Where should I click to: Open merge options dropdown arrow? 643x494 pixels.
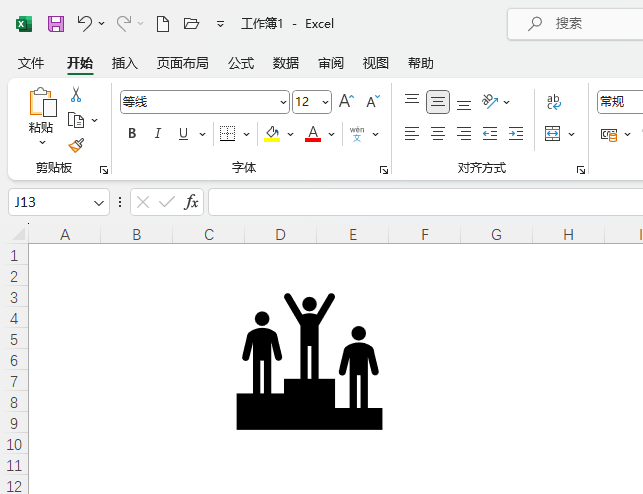[572, 134]
